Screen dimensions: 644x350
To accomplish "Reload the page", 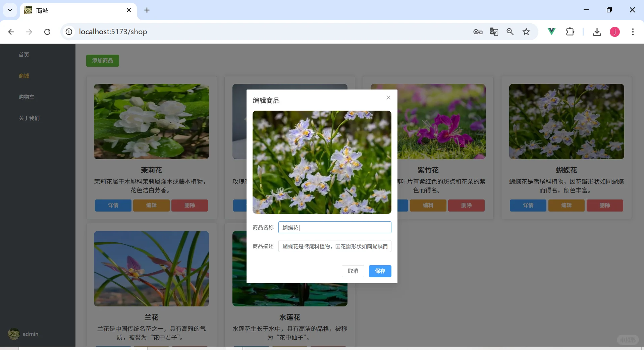I will pyautogui.click(x=47, y=32).
